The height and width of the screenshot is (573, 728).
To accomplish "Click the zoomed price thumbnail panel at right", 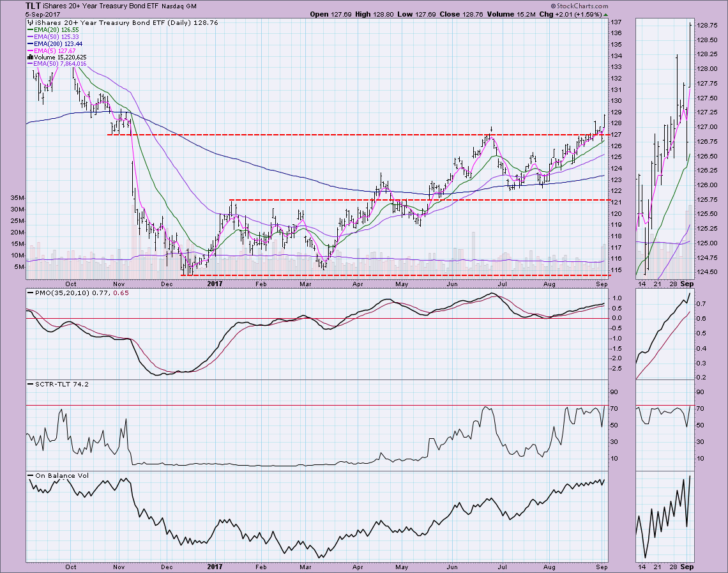I will 664,147.
